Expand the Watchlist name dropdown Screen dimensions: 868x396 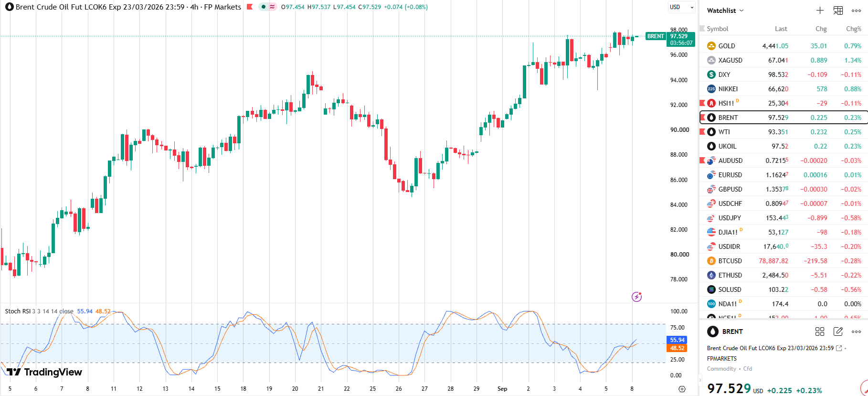[725, 11]
